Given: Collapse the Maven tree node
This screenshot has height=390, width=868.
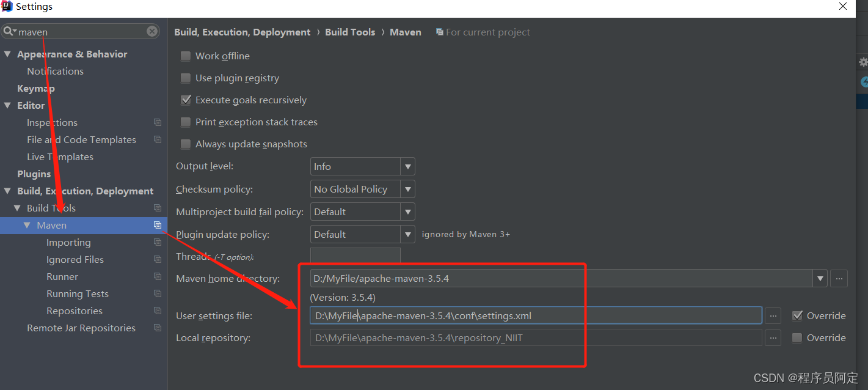Looking at the screenshot, I should [x=27, y=225].
